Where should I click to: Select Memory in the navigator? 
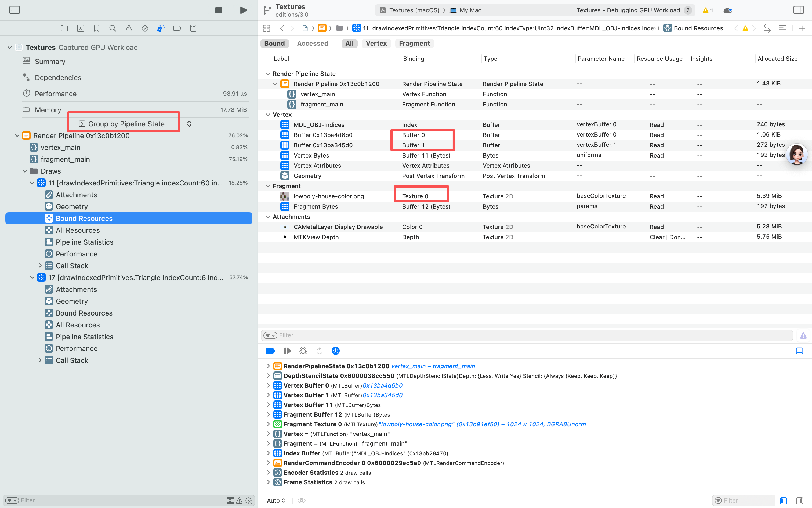[x=48, y=110]
